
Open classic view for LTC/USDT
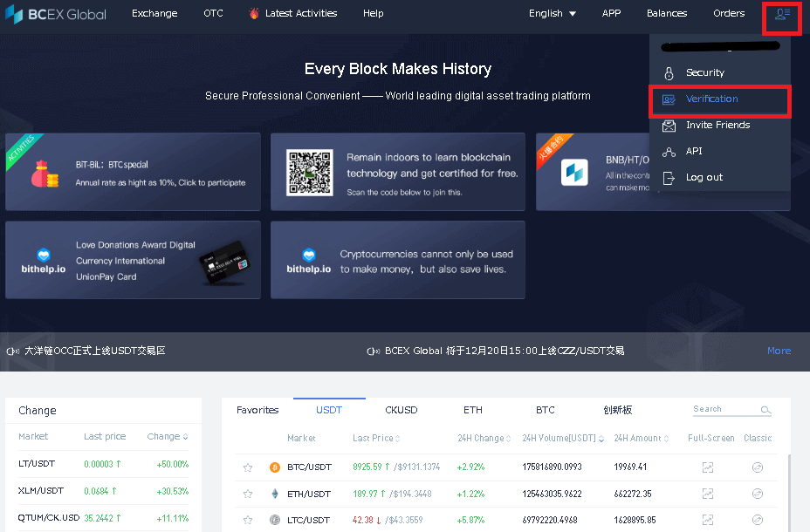[758, 520]
